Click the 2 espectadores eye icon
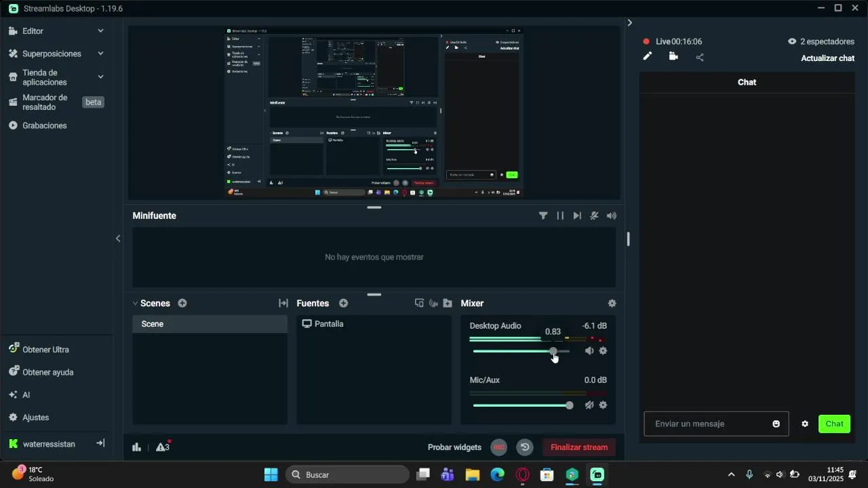 (x=792, y=41)
